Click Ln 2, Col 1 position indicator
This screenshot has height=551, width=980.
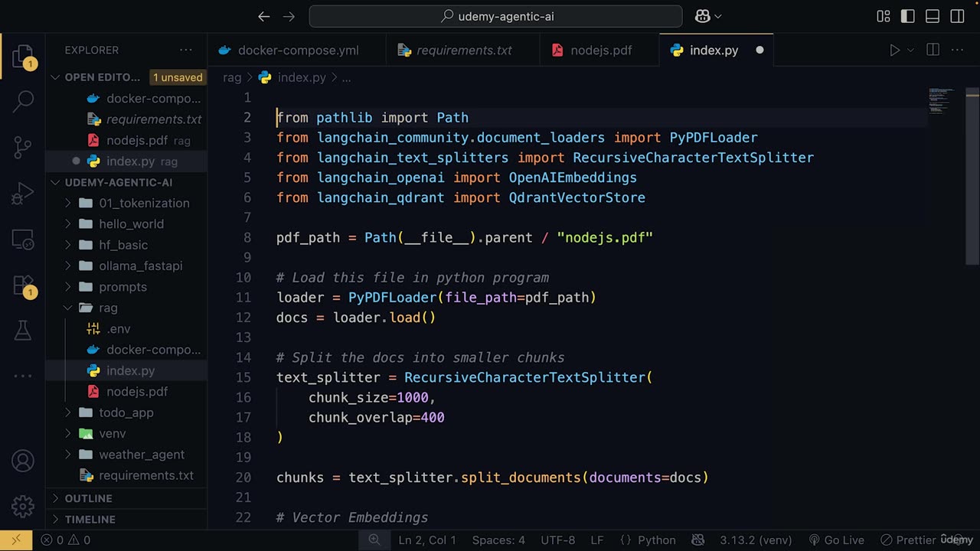(x=427, y=540)
